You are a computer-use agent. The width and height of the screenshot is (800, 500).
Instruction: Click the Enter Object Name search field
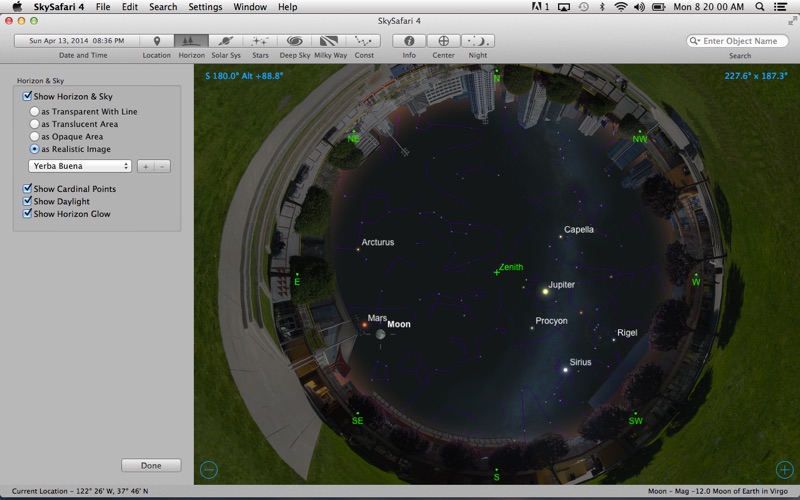744,41
